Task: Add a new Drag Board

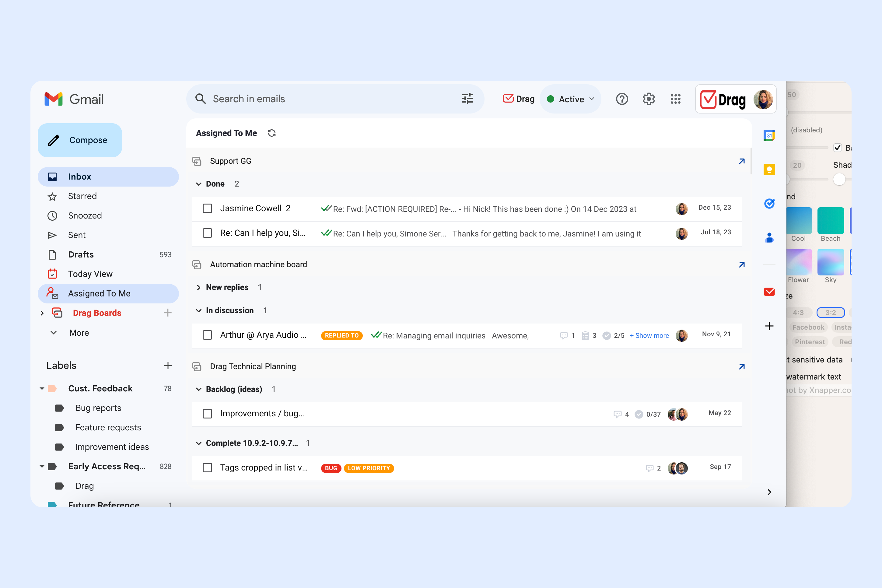Action: pyautogui.click(x=168, y=313)
